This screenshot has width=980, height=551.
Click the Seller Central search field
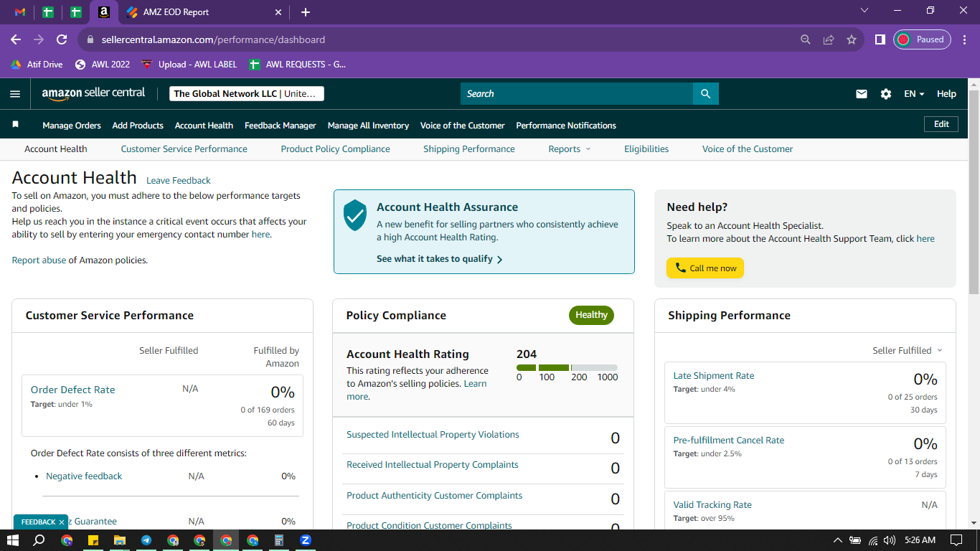(577, 94)
